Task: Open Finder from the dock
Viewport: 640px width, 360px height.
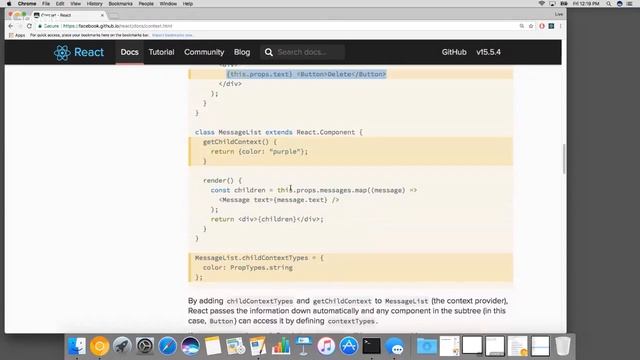Action: (77, 346)
